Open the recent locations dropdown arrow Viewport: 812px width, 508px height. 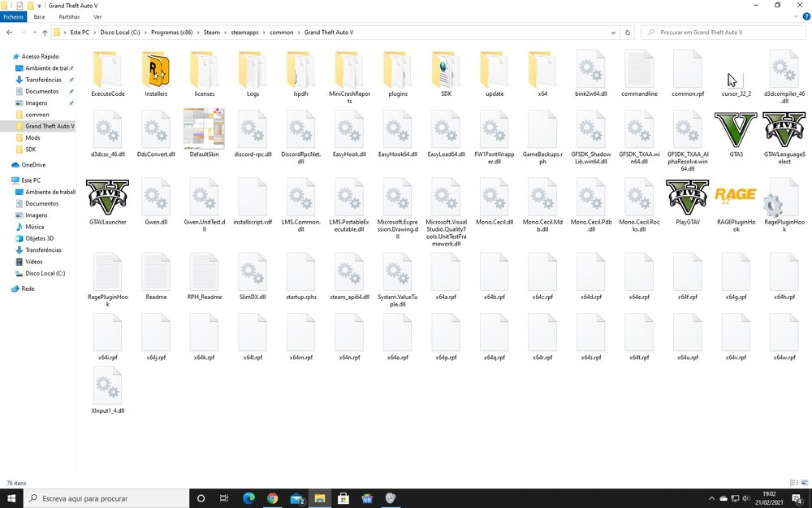(x=33, y=33)
